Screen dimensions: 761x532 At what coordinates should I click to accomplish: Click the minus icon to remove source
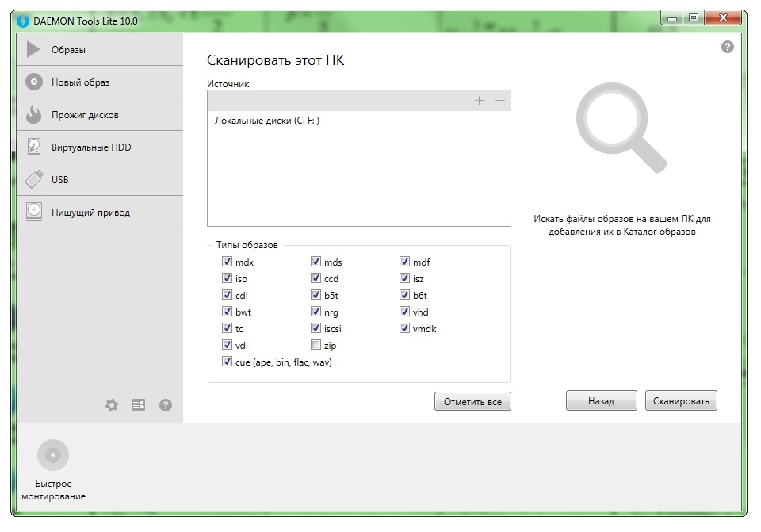[499, 101]
